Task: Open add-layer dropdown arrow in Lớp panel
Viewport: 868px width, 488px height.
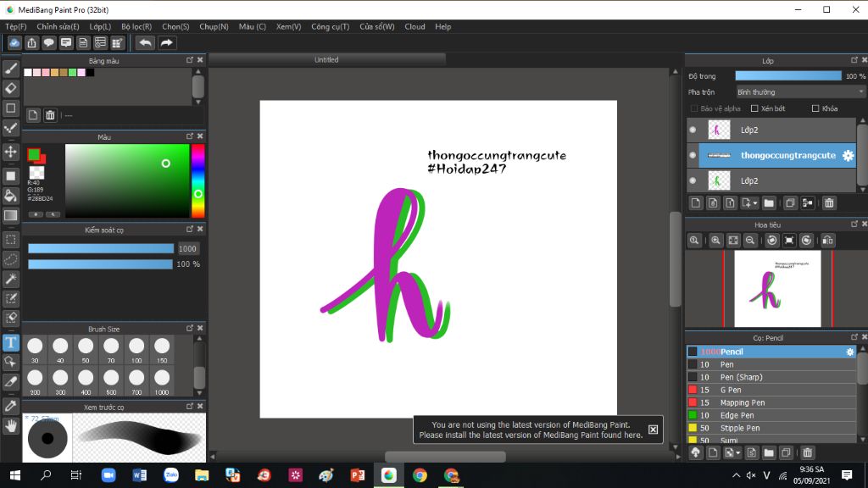Action: [x=755, y=203]
